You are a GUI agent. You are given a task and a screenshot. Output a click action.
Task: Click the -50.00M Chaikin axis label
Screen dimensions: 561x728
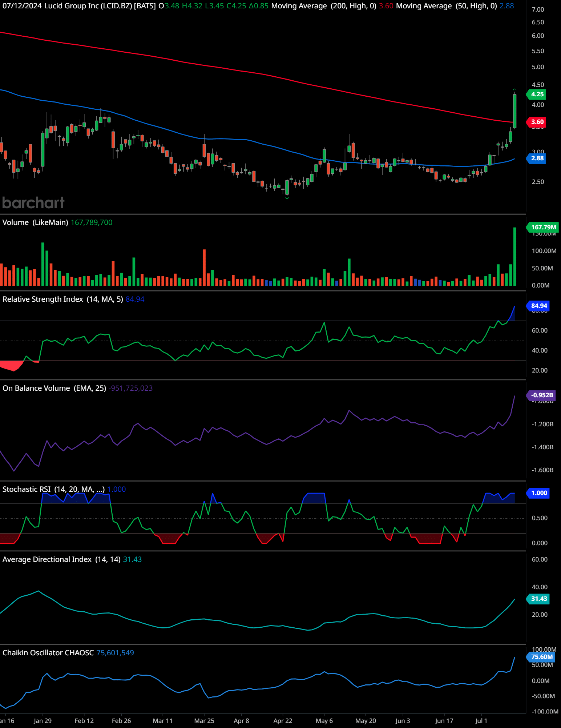pos(543,696)
